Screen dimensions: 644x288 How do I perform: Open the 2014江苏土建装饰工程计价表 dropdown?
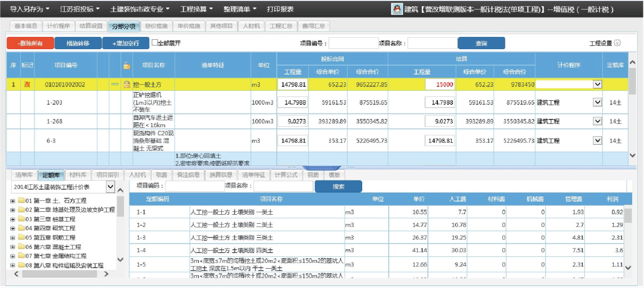pyautogui.click(x=110, y=187)
